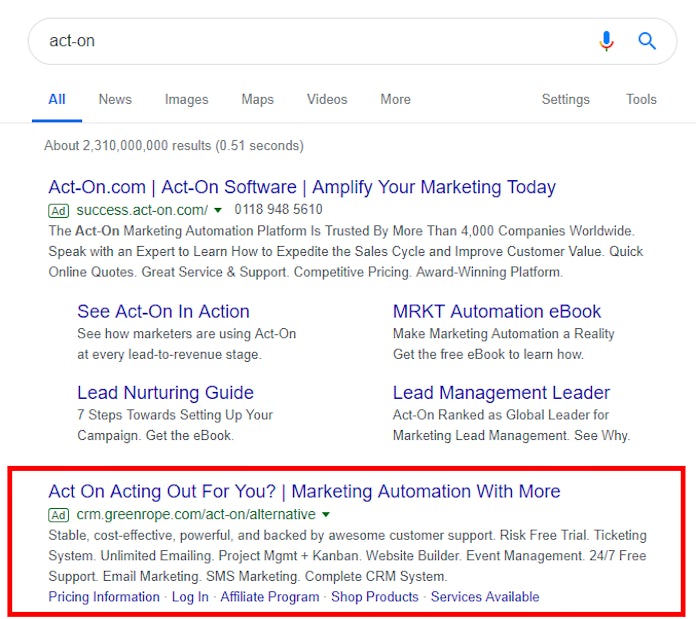The image size is (696, 619).
Task: Switch to the Images tab
Action: [x=186, y=99]
